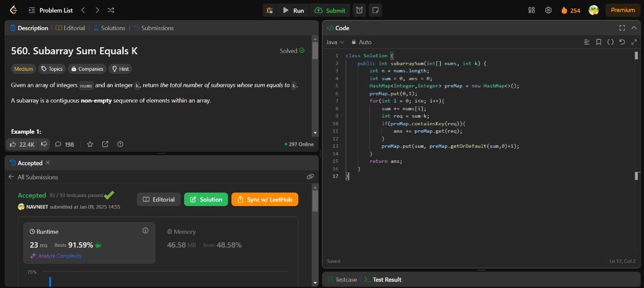Click the Medium difficulty tag

pos(24,69)
